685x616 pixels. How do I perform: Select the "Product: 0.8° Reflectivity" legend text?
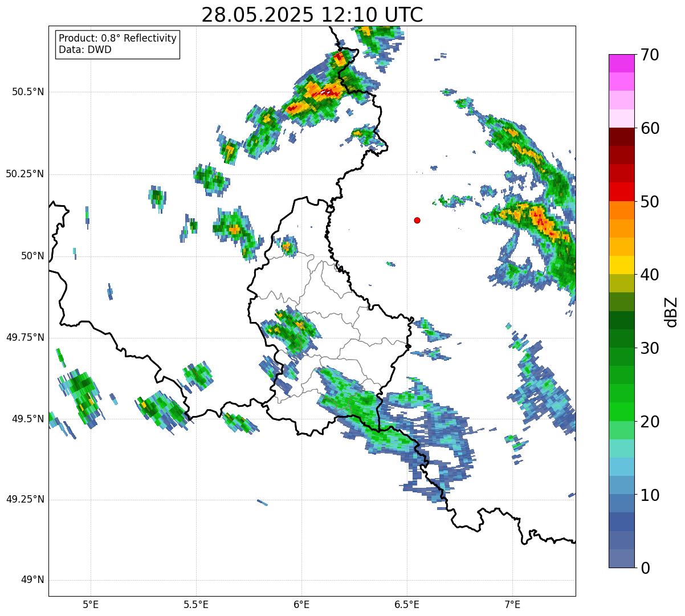[118, 38]
